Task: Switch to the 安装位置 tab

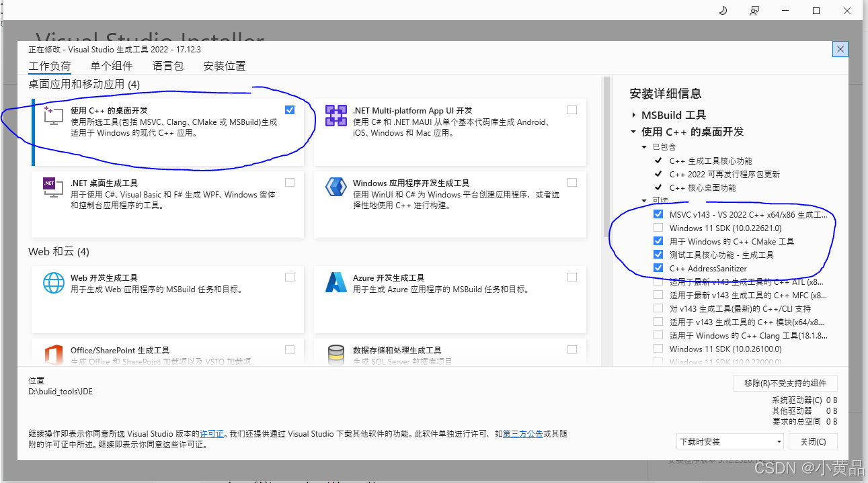Action: tap(225, 66)
